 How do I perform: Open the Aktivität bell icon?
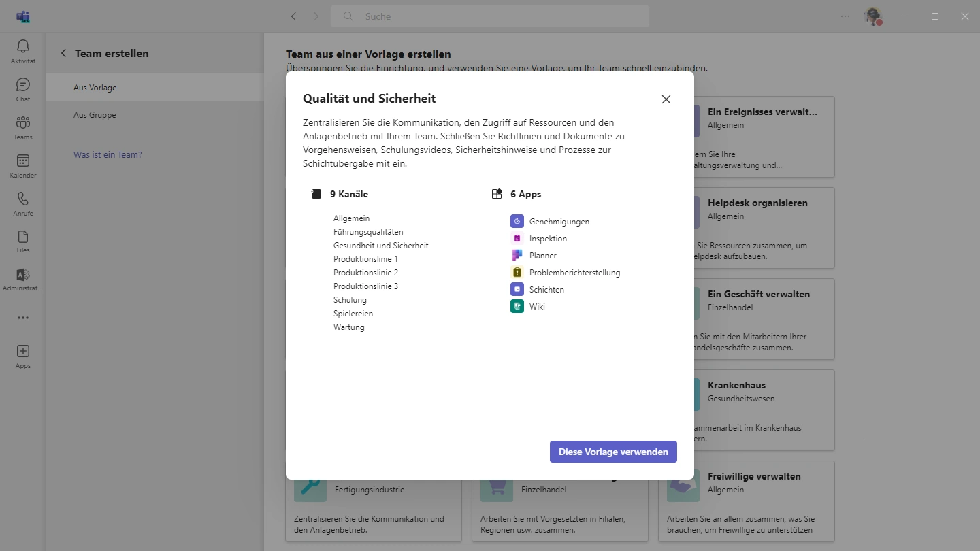[x=23, y=51]
